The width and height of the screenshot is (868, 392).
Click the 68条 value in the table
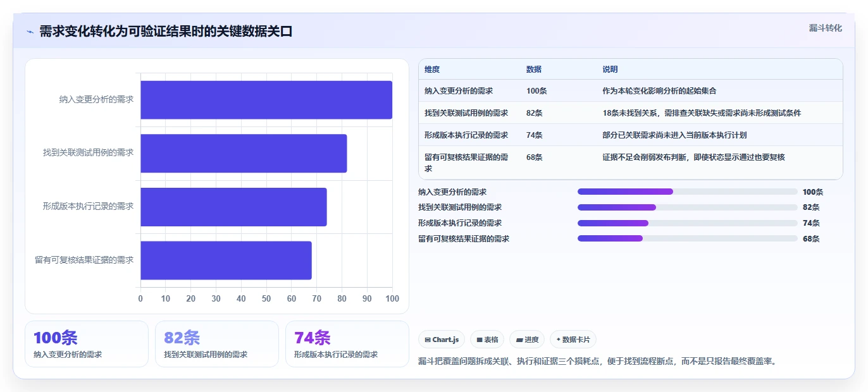pyautogui.click(x=535, y=157)
